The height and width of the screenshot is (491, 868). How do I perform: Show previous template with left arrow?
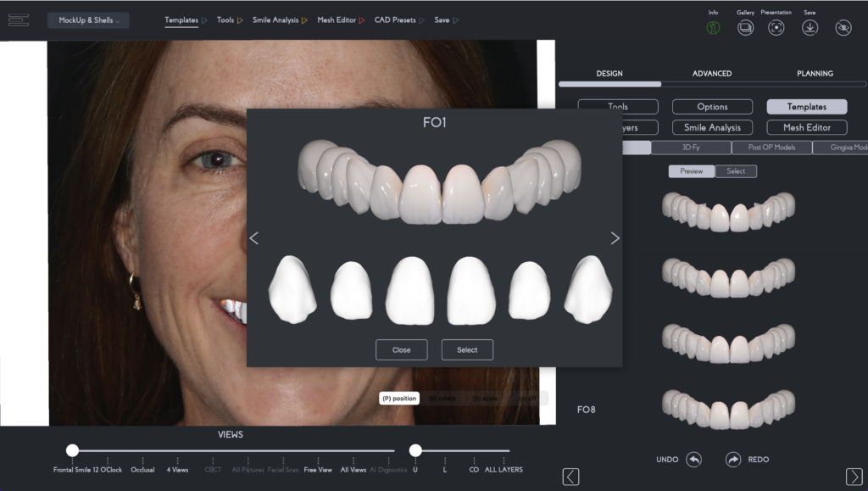[x=254, y=238]
